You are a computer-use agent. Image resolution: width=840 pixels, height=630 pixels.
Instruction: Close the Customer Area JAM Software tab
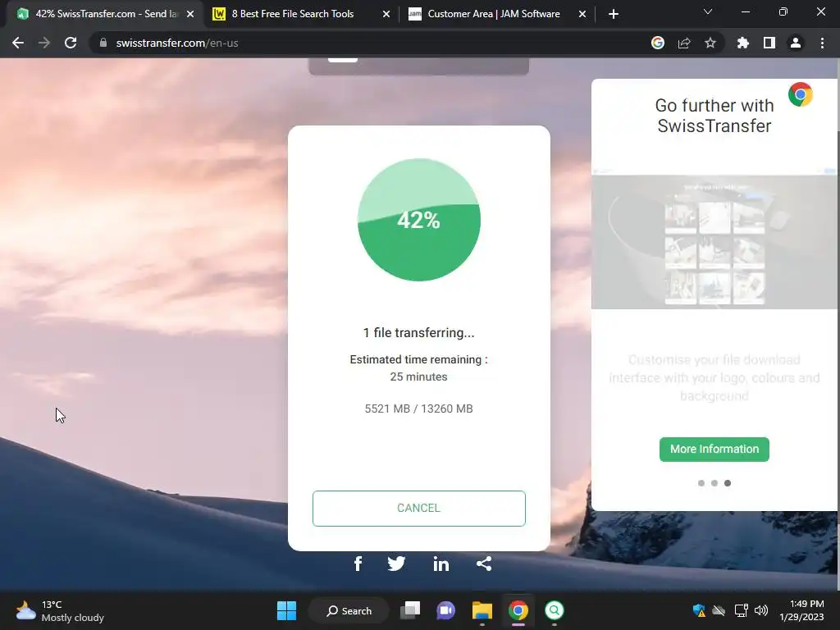point(582,15)
